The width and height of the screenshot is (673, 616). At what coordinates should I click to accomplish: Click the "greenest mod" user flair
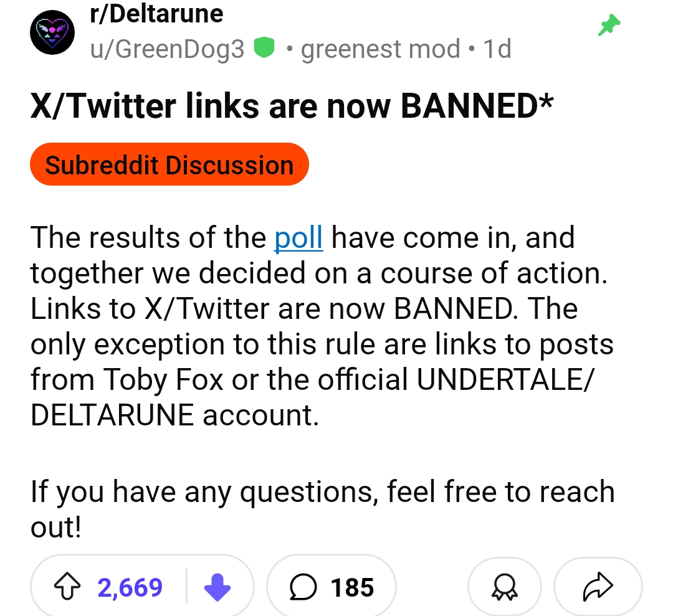[380, 49]
